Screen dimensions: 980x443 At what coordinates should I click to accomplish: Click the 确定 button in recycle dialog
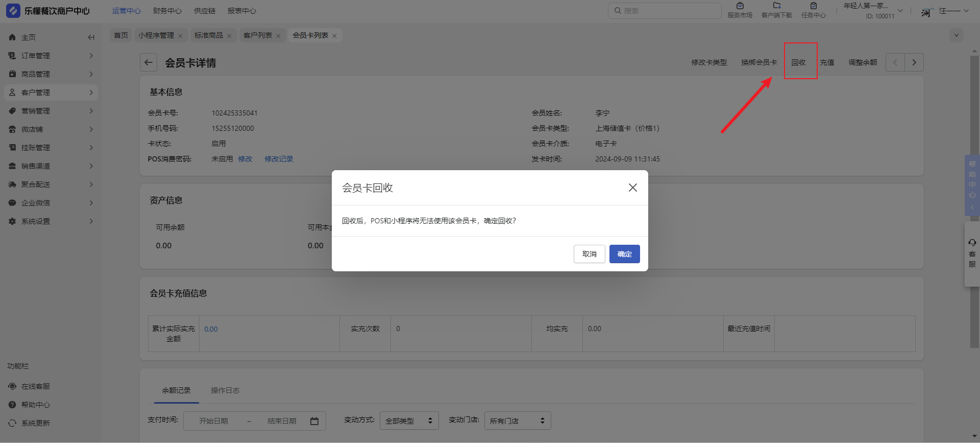point(624,254)
